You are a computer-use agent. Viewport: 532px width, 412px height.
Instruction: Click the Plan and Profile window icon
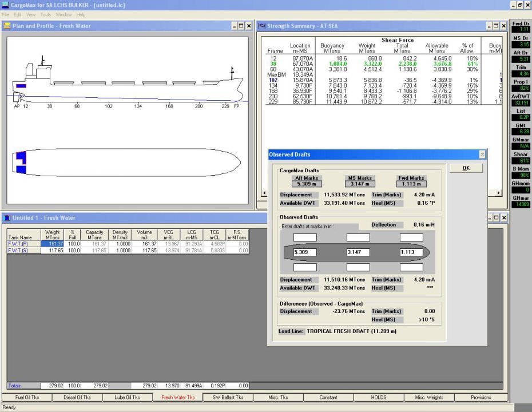[7, 26]
